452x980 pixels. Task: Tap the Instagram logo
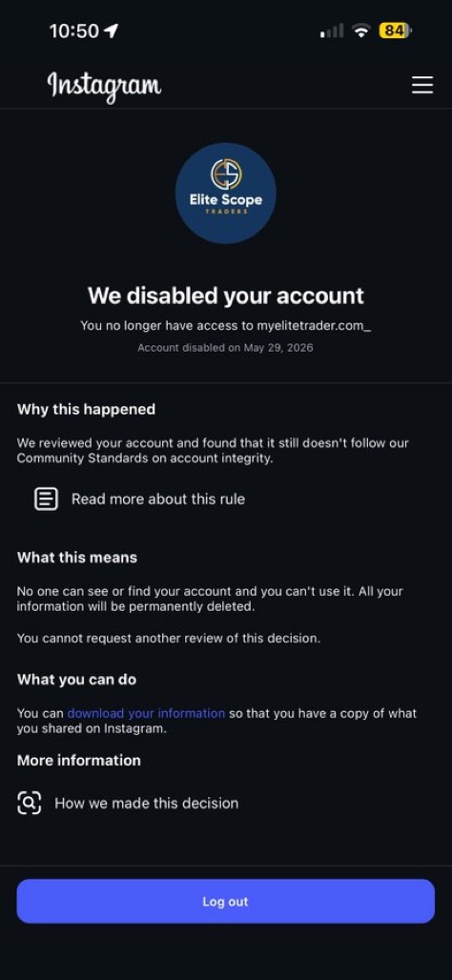point(104,86)
